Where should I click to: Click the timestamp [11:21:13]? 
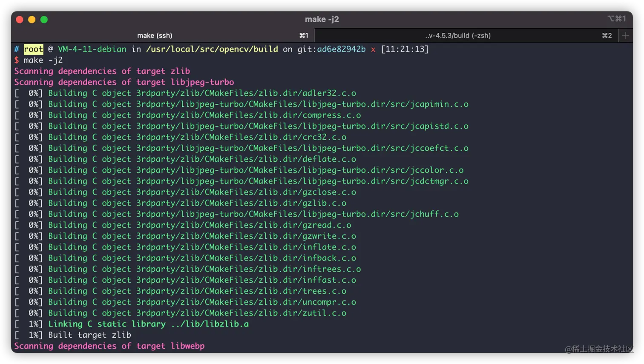405,49
